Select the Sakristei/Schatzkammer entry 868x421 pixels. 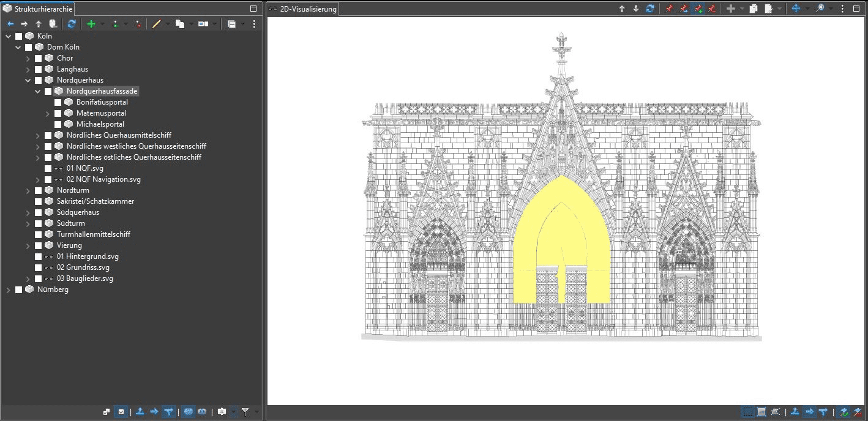pyautogui.click(x=95, y=201)
